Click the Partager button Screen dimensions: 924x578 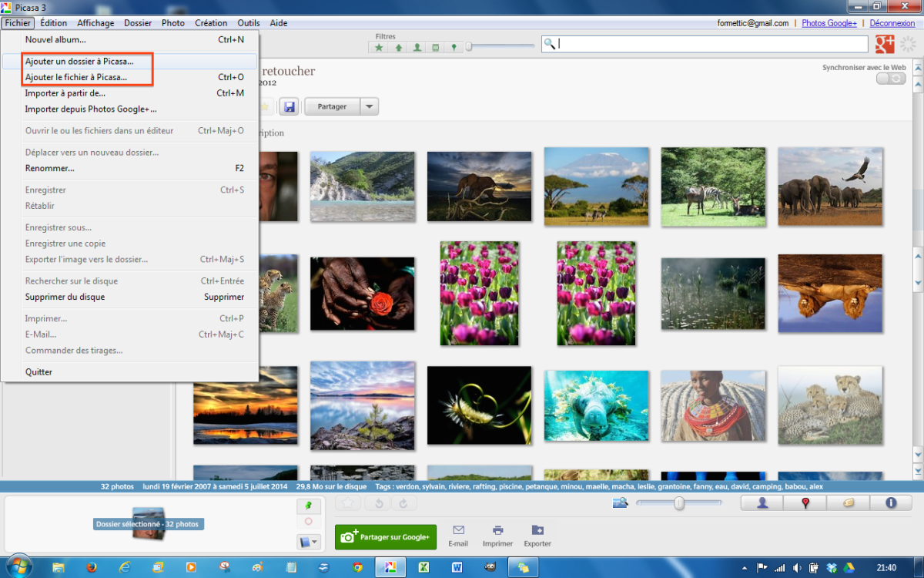point(332,106)
